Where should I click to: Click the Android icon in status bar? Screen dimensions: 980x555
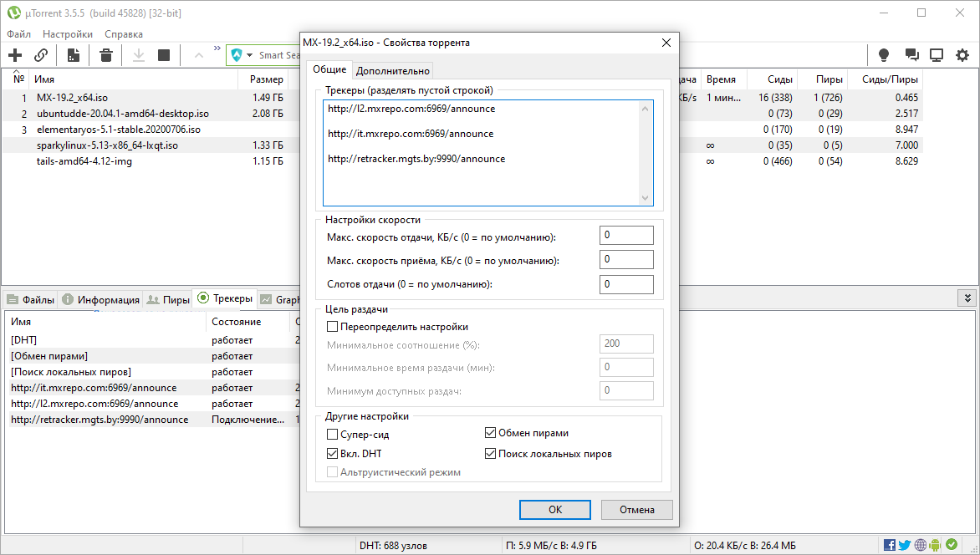coord(935,545)
